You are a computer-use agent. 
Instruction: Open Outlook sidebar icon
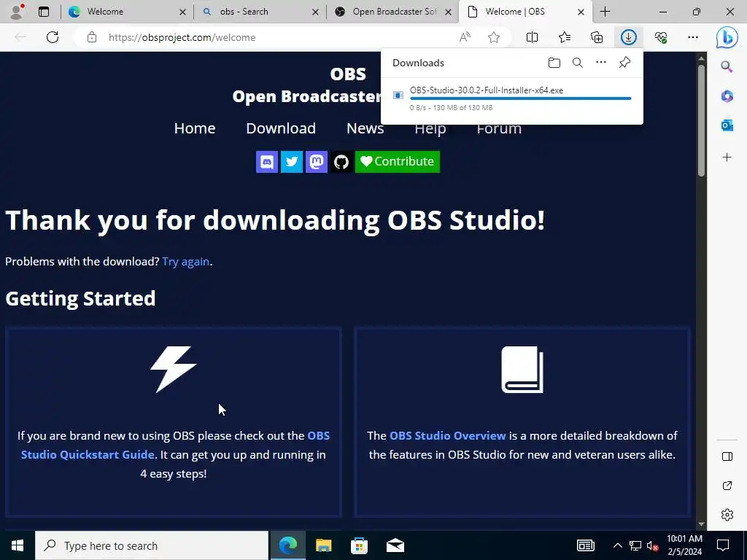(727, 125)
